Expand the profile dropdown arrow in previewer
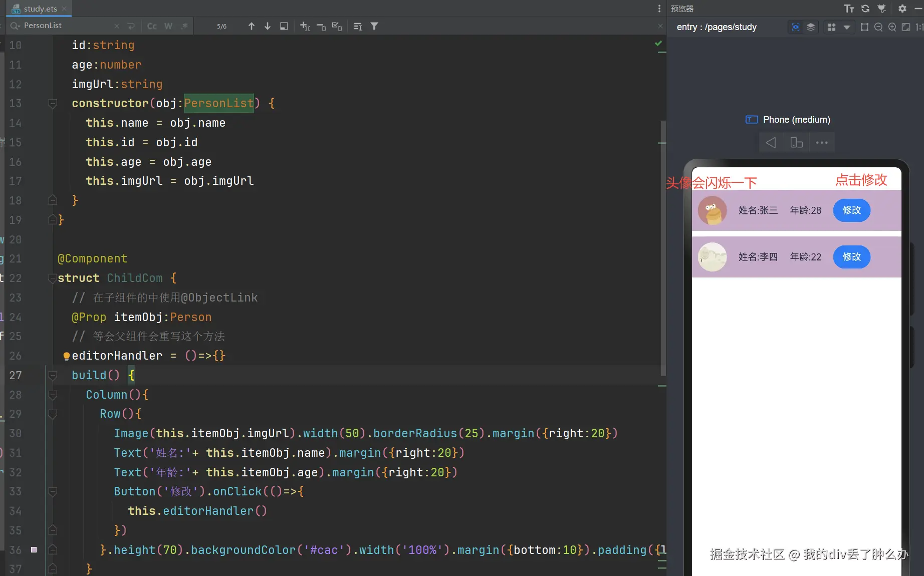The image size is (924, 576). 847,27
